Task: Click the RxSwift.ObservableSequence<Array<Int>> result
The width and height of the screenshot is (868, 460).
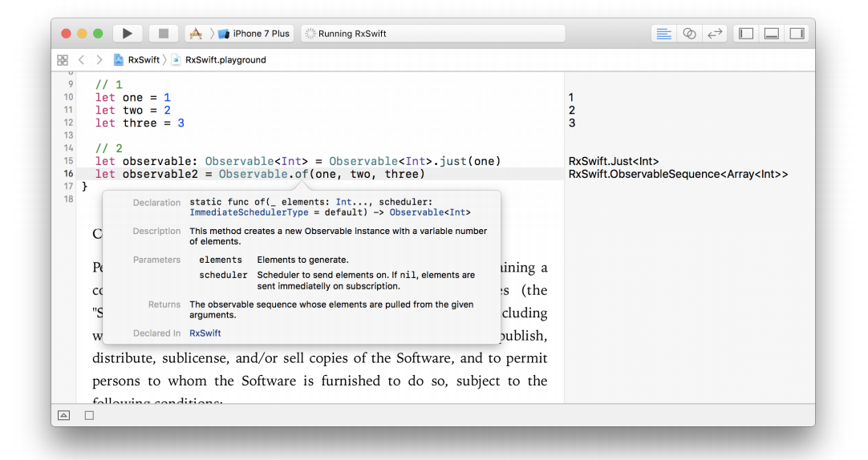Action: [678, 174]
